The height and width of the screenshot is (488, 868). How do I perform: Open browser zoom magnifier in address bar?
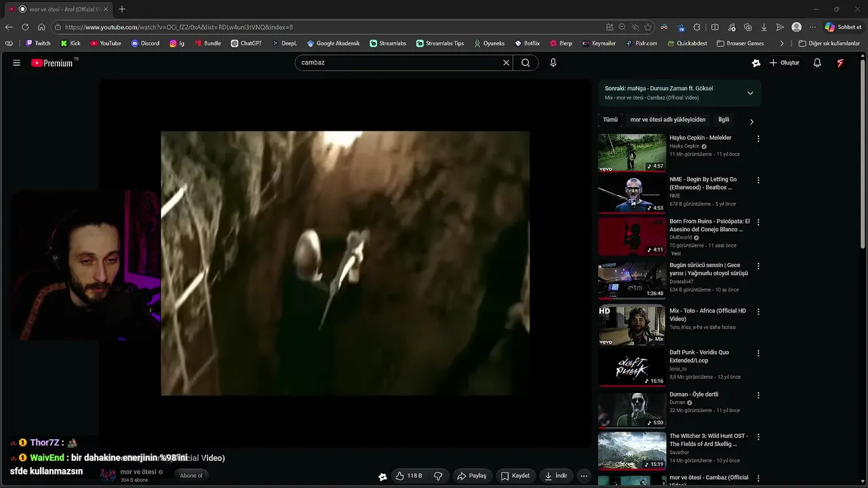622,27
